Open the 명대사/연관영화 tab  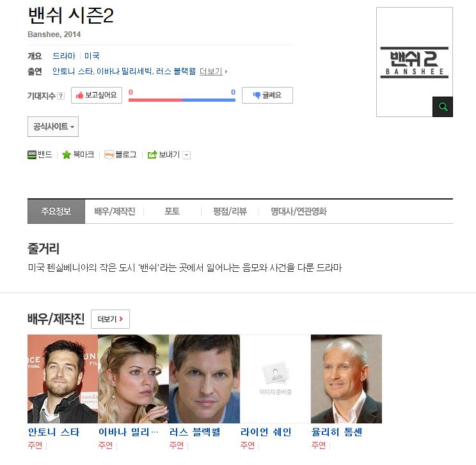tap(298, 211)
